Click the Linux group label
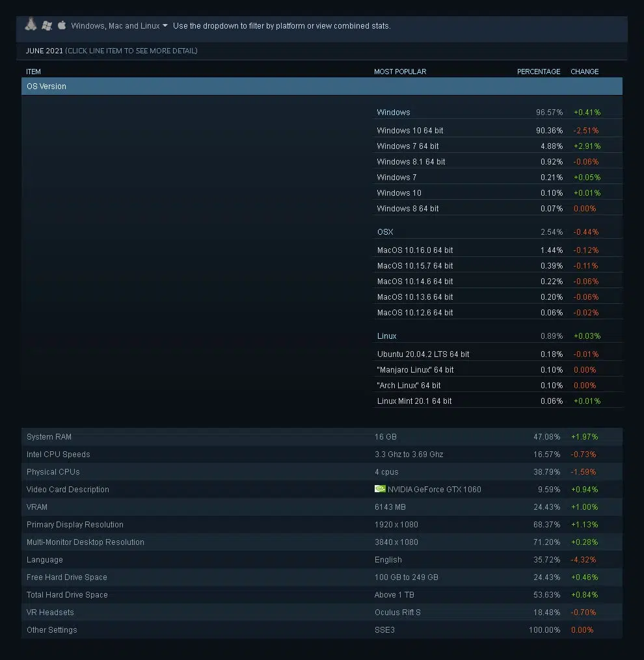The width and height of the screenshot is (644, 660). [386, 336]
